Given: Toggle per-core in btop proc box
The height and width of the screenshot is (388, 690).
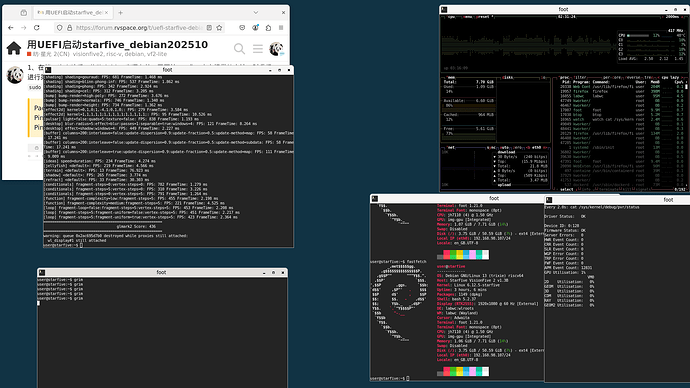Looking at the screenshot, I should 612,78.
